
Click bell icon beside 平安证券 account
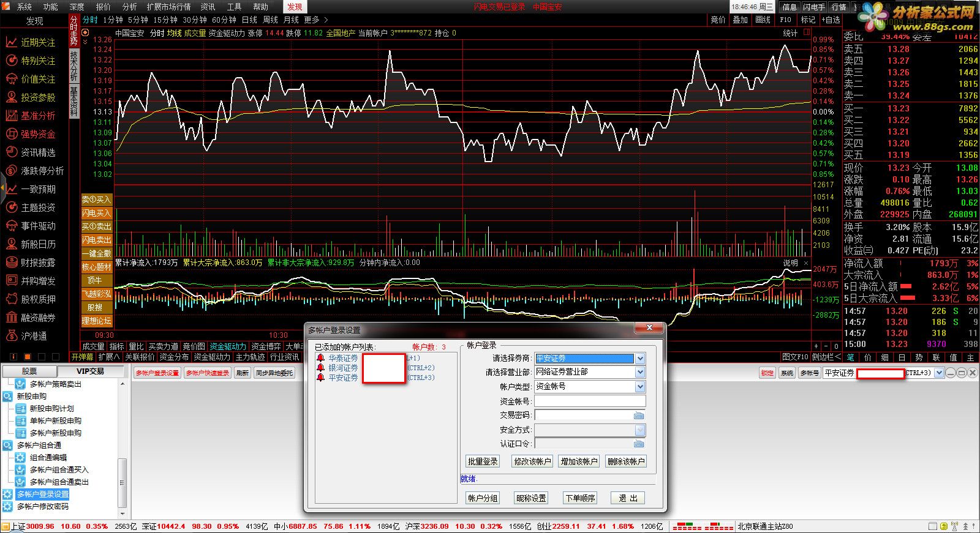pos(320,378)
